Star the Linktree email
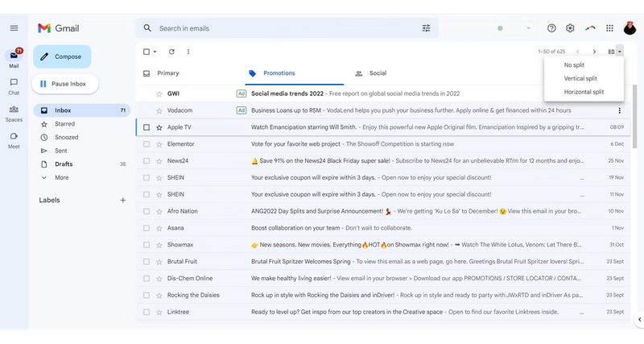Screen dimensions: 644x344 (x=159, y=313)
